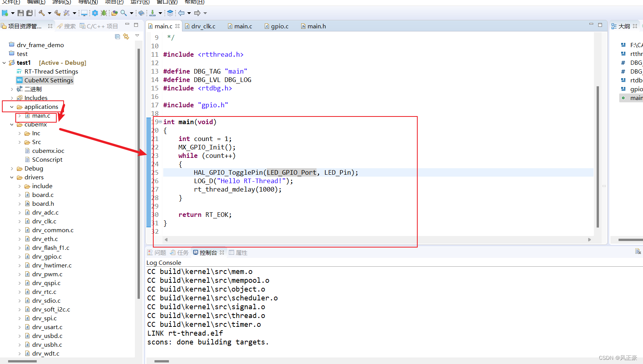This screenshot has width=643, height=364.
Task: Select the SConscript file
Action: pyautogui.click(x=43, y=160)
